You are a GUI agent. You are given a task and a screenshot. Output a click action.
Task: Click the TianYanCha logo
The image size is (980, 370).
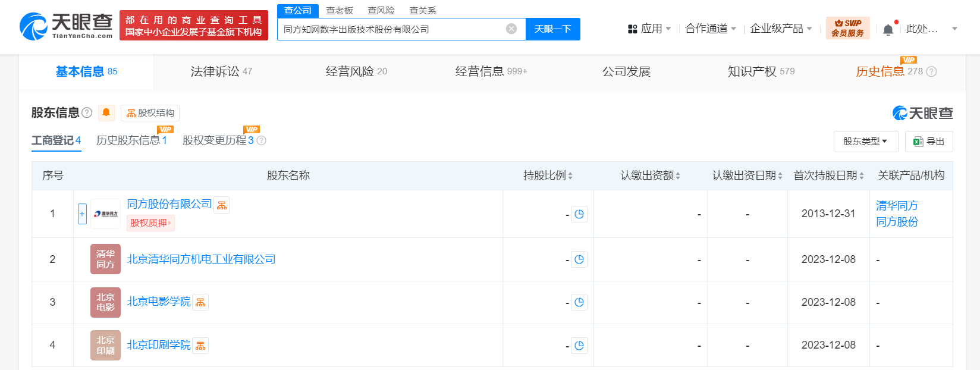[x=66, y=26]
